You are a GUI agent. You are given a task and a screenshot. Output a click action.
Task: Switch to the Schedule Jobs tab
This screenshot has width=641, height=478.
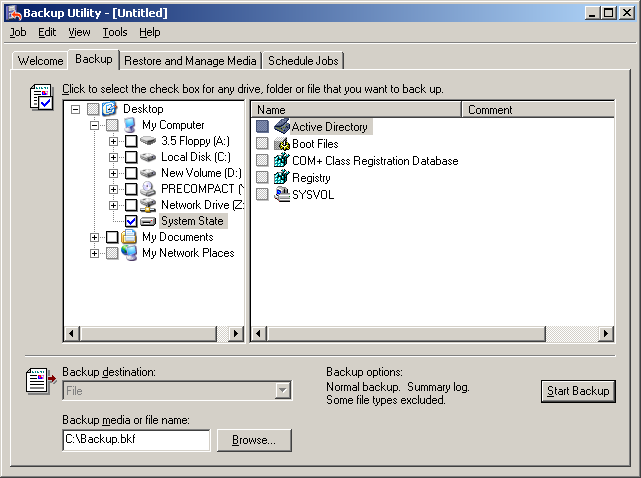(303, 61)
